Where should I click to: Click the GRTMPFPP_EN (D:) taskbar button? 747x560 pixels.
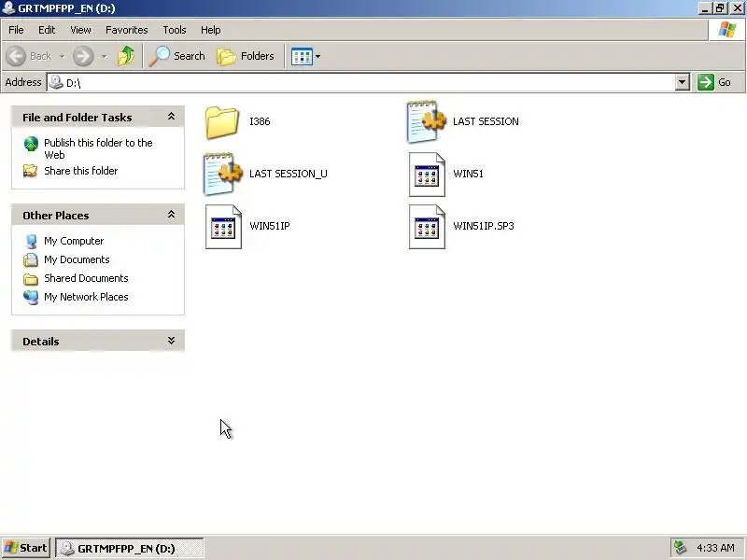click(x=130, y=548)
